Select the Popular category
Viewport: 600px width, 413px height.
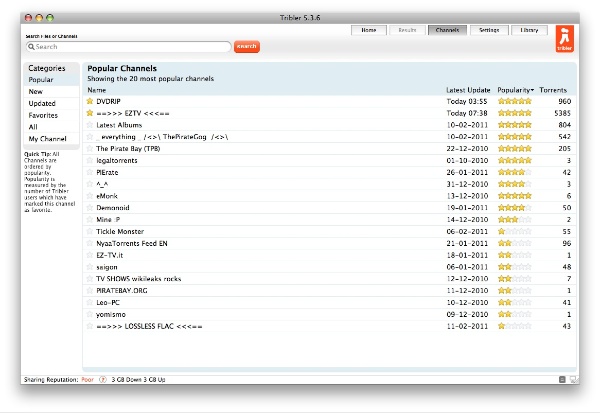(x=51, y=80)
